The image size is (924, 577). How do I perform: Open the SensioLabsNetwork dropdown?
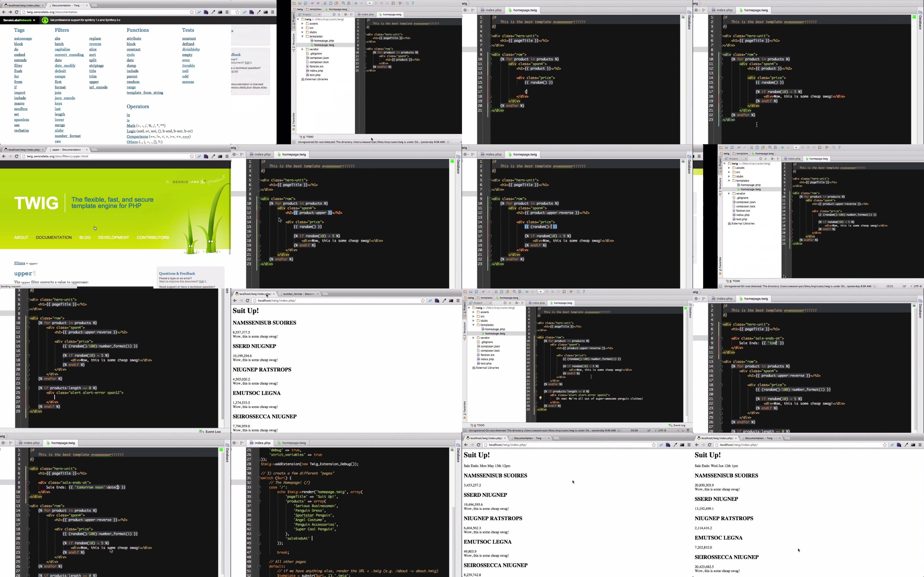19,20
